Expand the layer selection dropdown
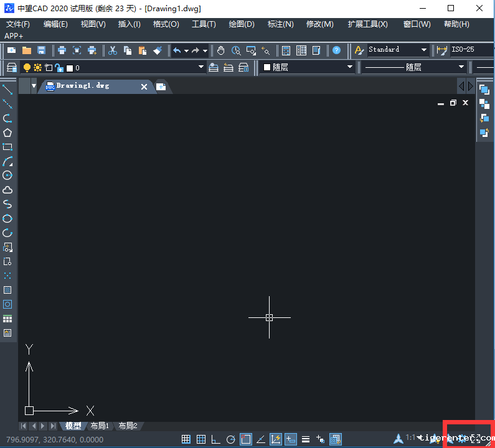The width and height of the screenshot is (495, 448). (201, 67)
